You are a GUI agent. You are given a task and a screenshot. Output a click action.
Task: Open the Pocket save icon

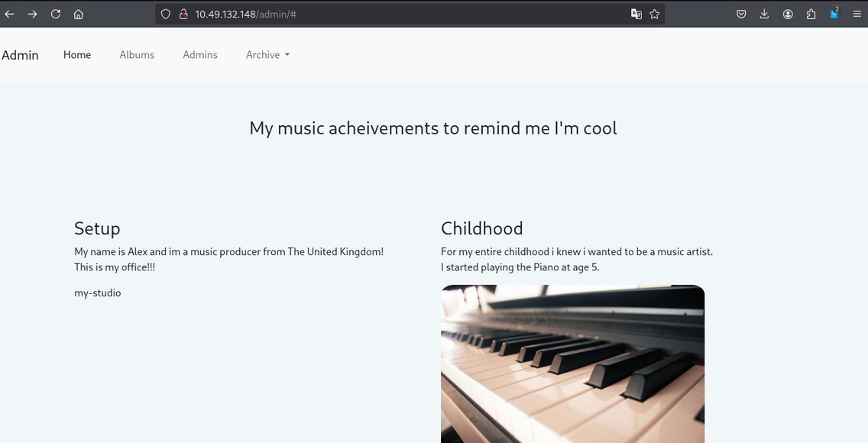(741, 14)
